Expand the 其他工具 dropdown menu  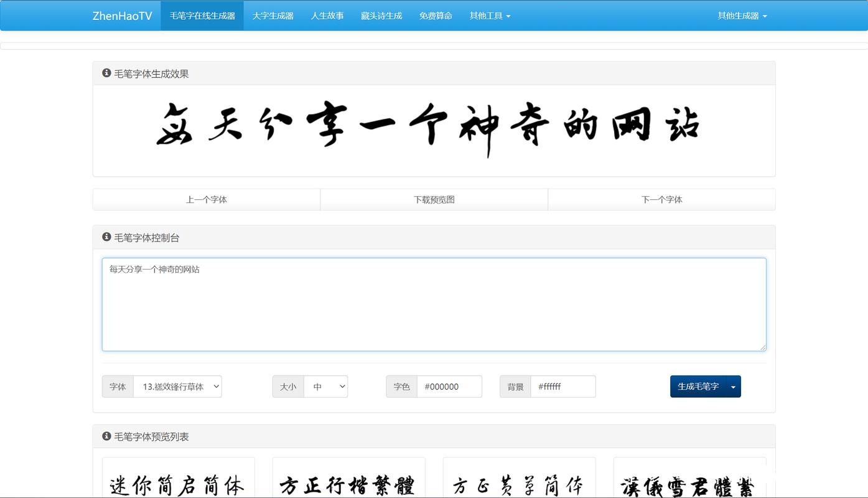[x=490, y=16]
